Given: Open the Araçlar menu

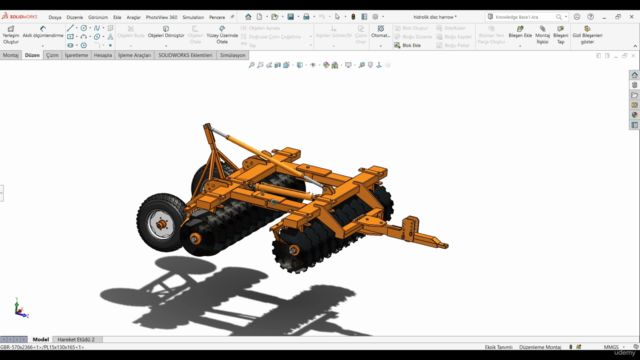Looking at the screenshot, I should tap(133, 17).
